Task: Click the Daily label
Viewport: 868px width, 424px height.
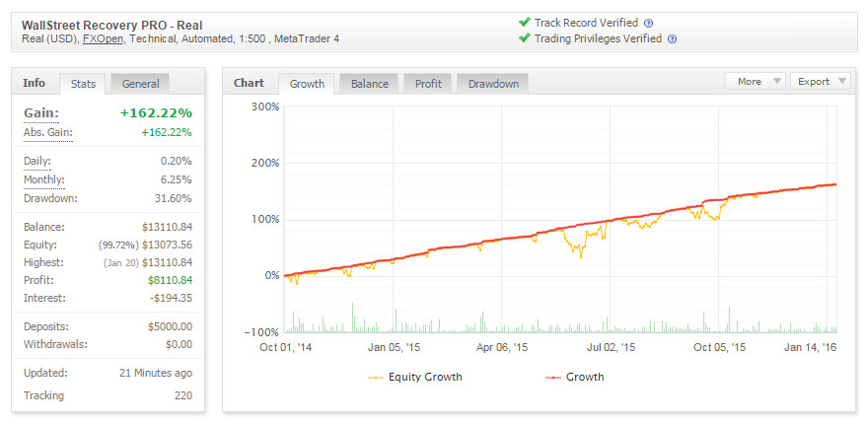Action: tap(37, 162)
